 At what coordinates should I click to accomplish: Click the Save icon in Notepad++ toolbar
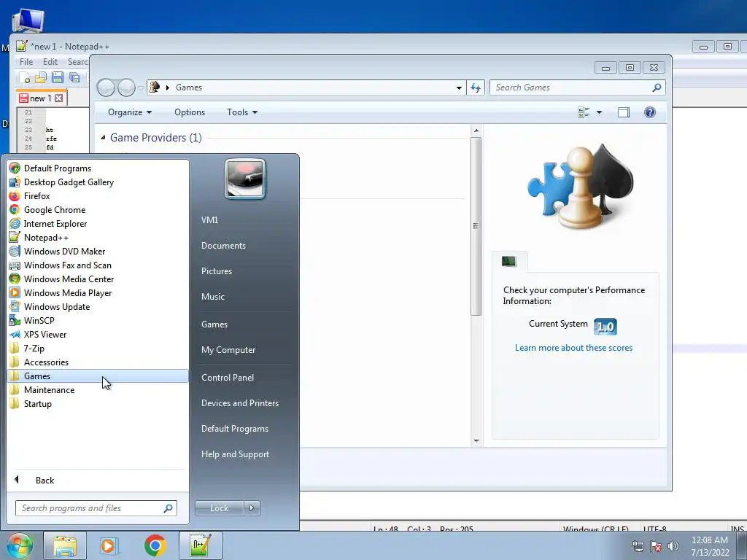[x=58, y=77]
